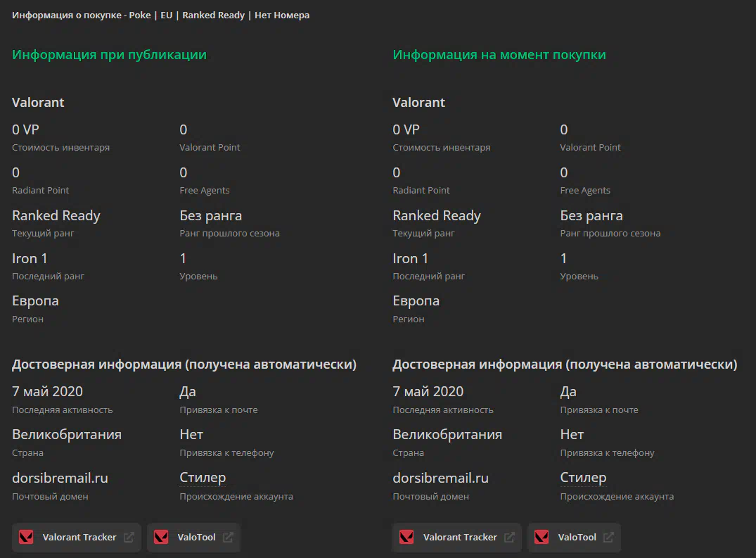The height and width of the screenshot is (558, 756).
Task: Click 'Ranked Ready' current rank in left column
Action: (x=56, y=215)
